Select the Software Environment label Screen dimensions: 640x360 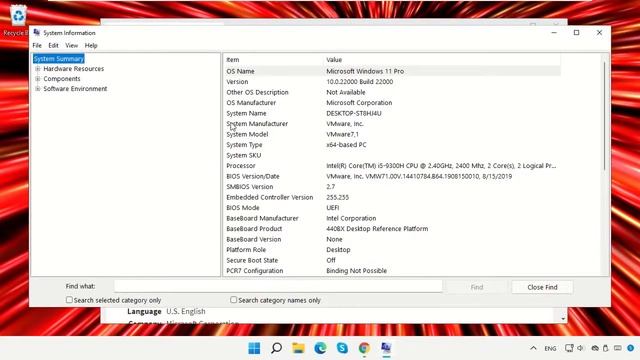75,89
